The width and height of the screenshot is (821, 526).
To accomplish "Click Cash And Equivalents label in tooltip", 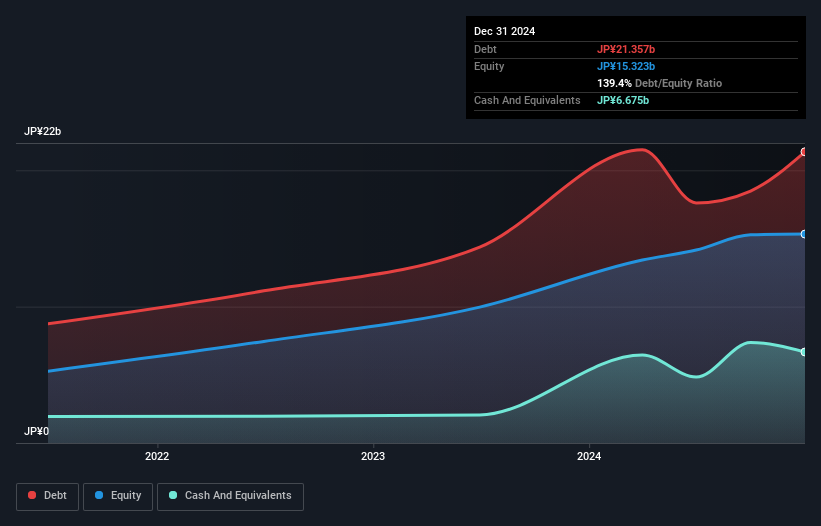I will coord(527,100).
